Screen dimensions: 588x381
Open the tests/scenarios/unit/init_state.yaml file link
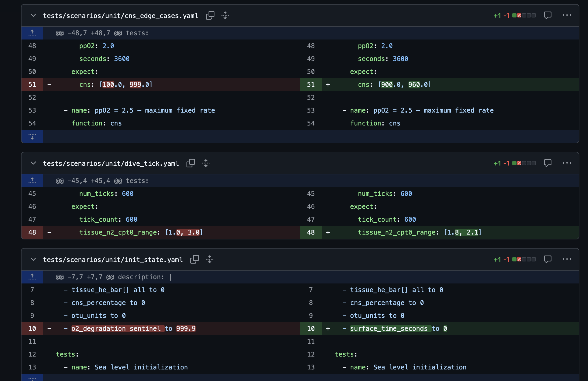[113, 260]
